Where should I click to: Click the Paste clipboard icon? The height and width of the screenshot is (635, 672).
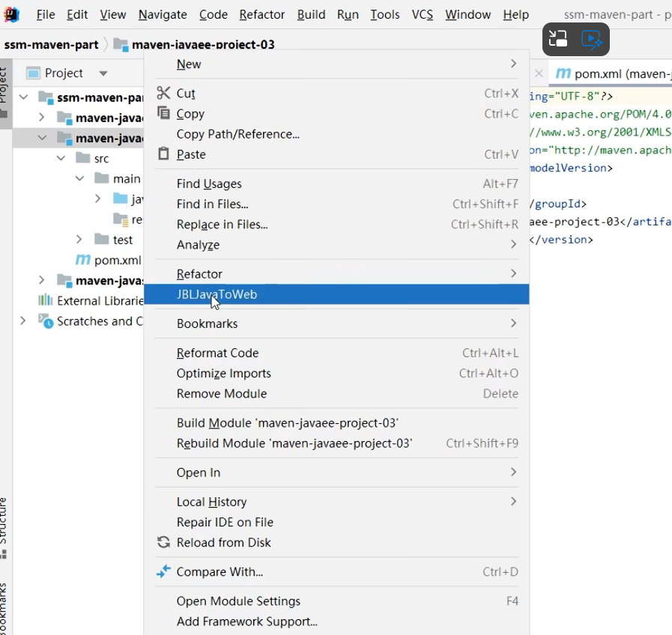163,154
